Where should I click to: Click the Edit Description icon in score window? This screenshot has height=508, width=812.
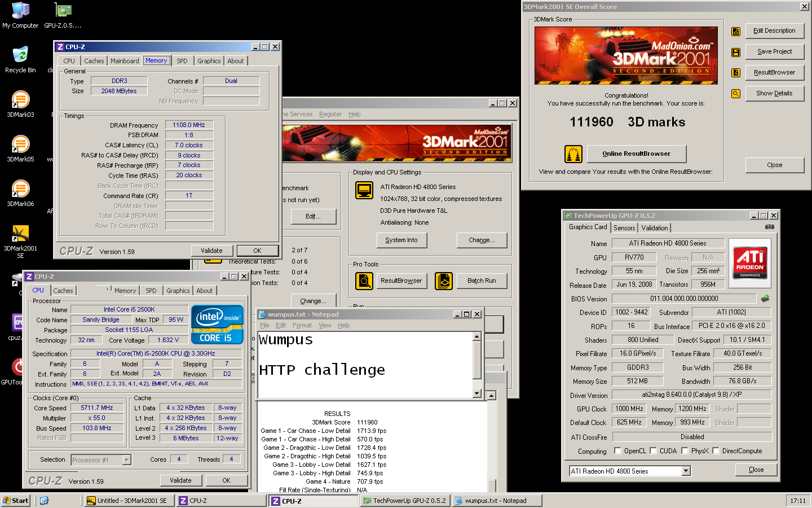736,32
